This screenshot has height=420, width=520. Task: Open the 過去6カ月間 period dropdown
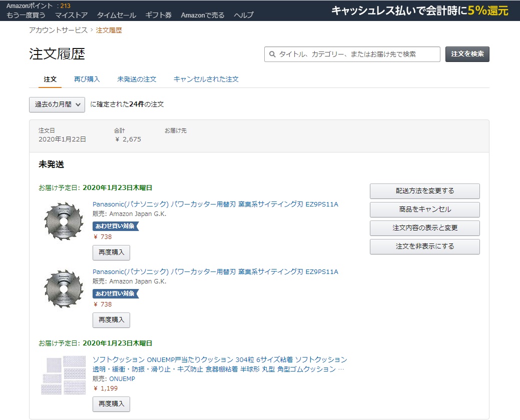pos(57,104)
